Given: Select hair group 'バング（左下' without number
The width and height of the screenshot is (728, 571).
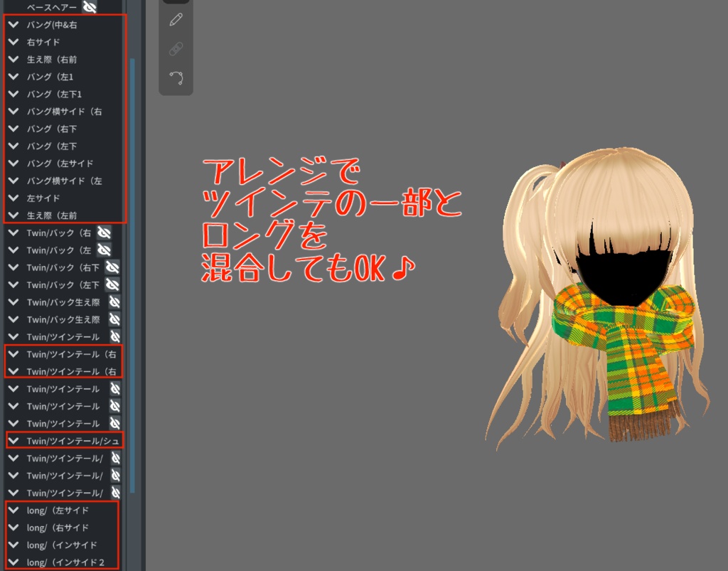Looking at the screenshot, I should pos(51,146).
